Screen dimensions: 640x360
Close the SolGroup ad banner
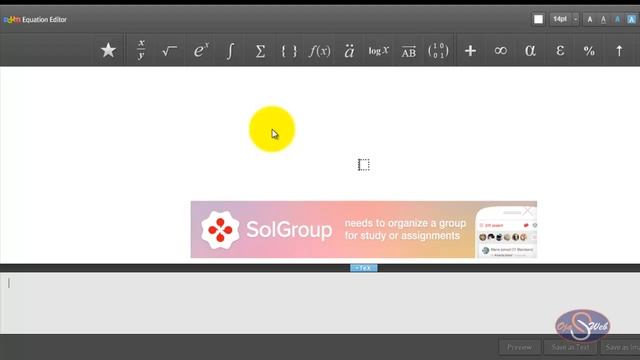click(x=528, y=211)
